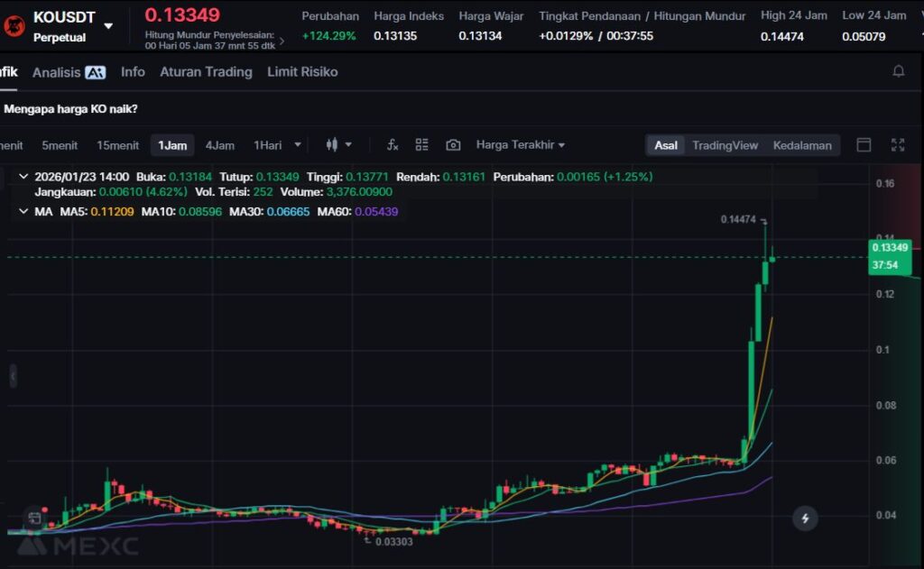Open the fx indicators menu
The height and width of the screenshot is (569, 924).
click(x=393, y=145)
